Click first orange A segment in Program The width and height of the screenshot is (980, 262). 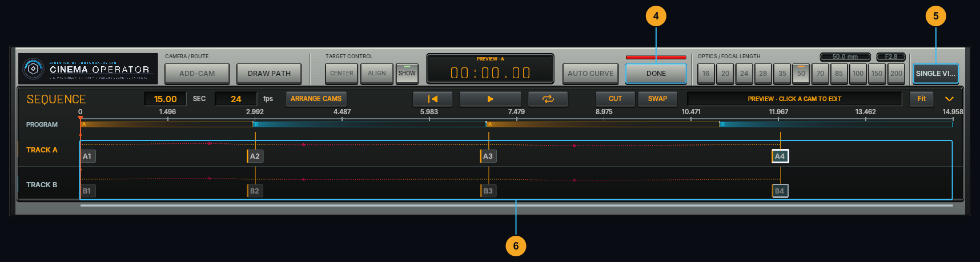click(167, 124)
